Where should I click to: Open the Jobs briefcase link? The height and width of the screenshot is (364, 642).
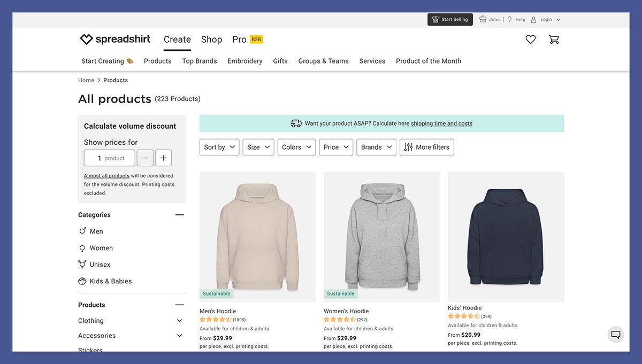click(489, 19)
